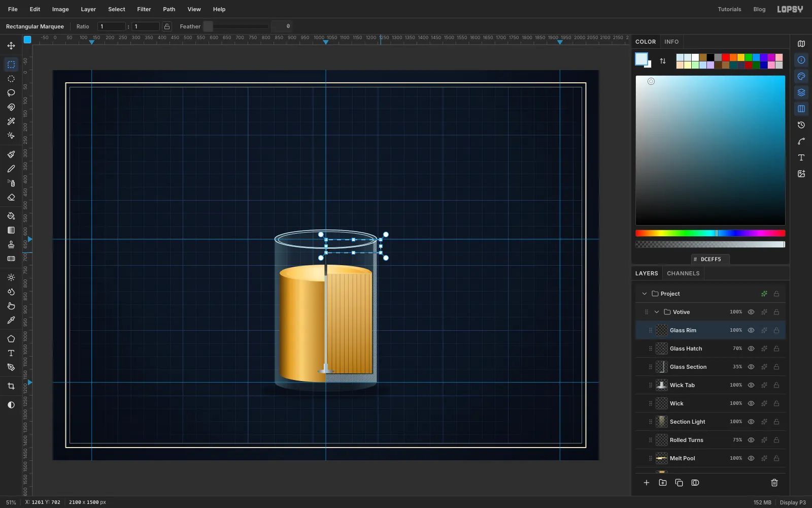Choose the Gradient tool
This screenshot has height=508, width=812.
click(11, 230)
